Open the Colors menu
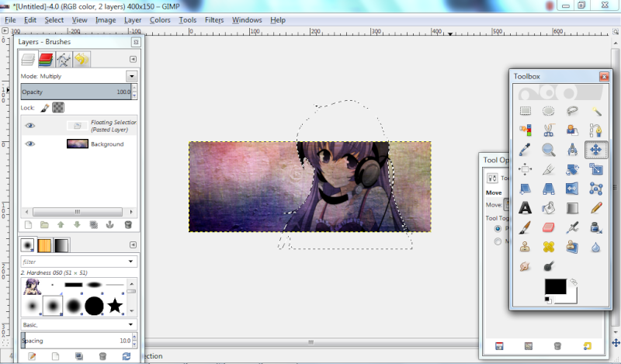The height and width of the screenshot is (364, 621). click(160, 20)
